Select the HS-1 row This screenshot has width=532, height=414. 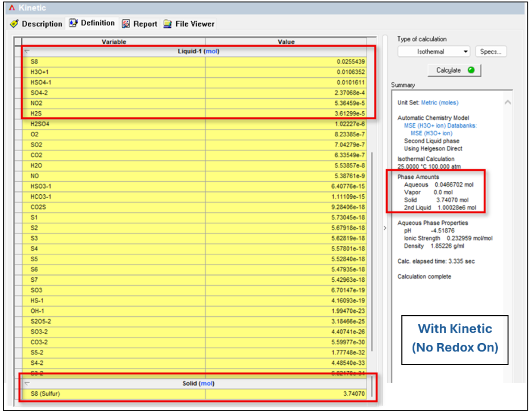pyautogui.click(x=194, y=301)
